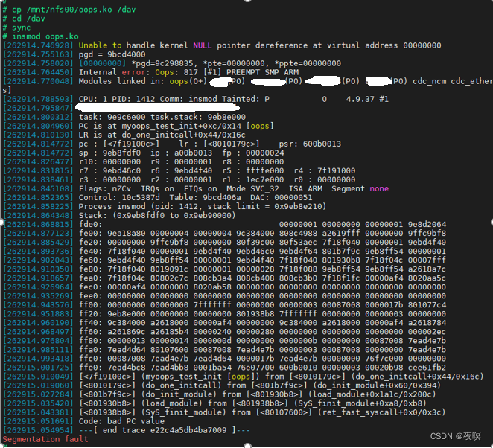Click the red 'Segmentation fault' message
The width and height of the screenshot is (493, 448).
tap(45, 439)
